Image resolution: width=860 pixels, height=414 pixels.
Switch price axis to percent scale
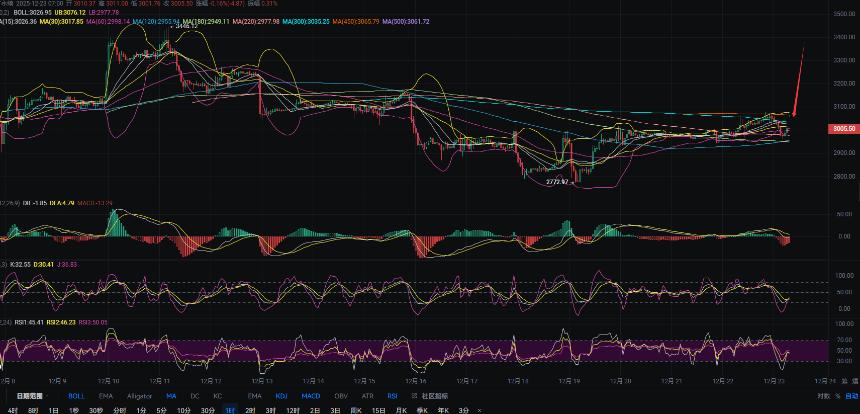[x=838, y=396]
